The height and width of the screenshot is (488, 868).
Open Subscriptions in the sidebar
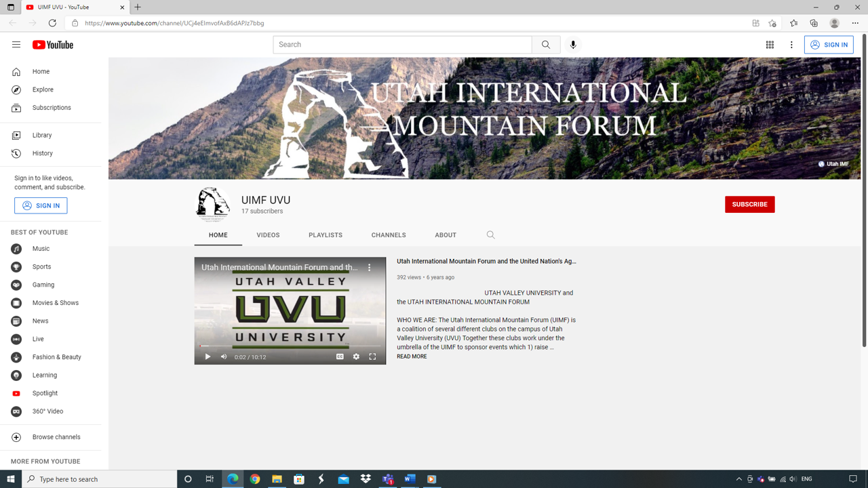tap(51, 108)
